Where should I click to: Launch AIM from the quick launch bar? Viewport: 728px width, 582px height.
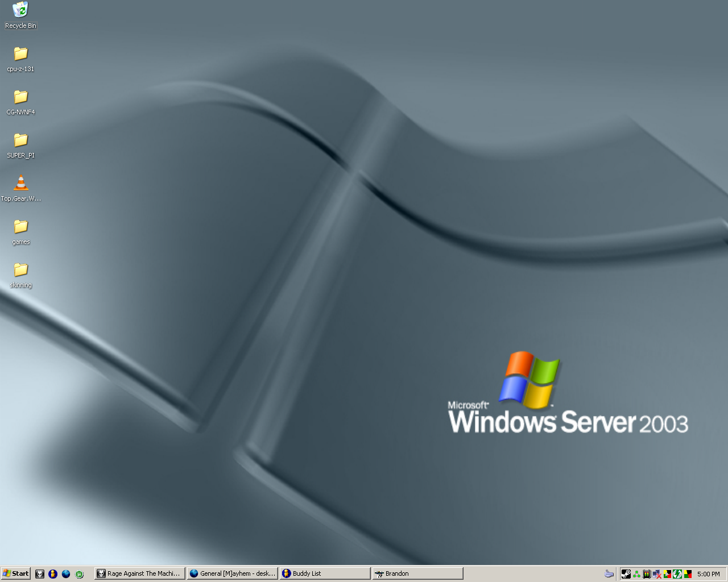point(53,574)
